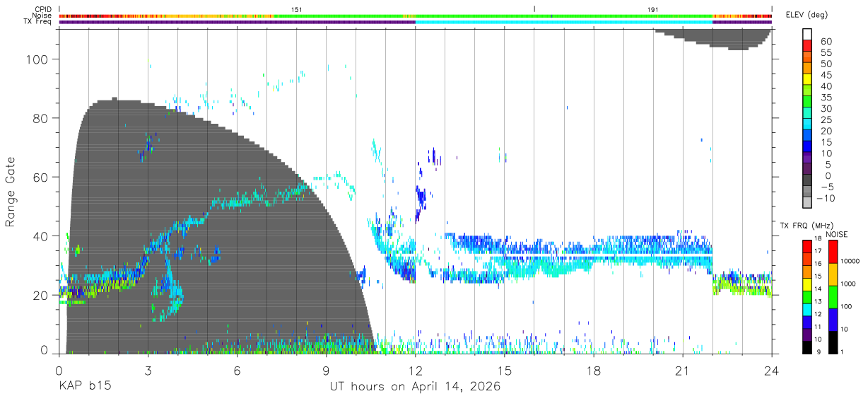868x401 pixels.
Task: Pick the green elevation swatch between 30 and 35
Action: [808, 103]
